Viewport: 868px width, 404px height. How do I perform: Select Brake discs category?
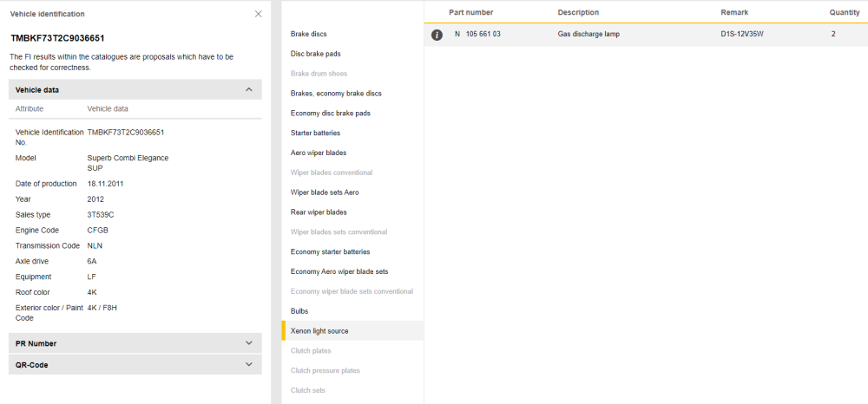(x=308, y=34)
